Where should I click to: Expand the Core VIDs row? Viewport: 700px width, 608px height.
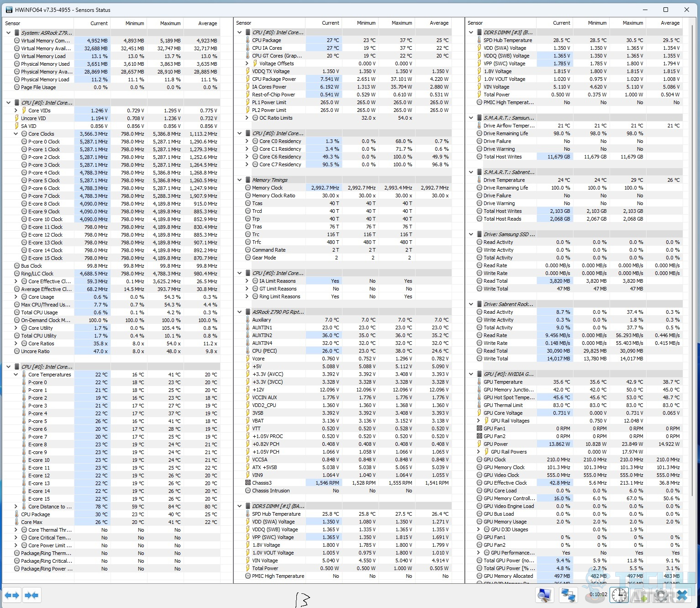tap(16, 111)
